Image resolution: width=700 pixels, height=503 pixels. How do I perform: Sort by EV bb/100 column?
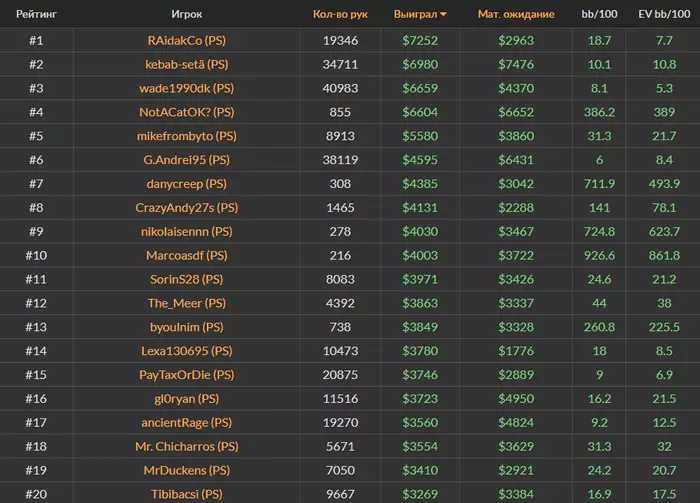click(663, 15)
